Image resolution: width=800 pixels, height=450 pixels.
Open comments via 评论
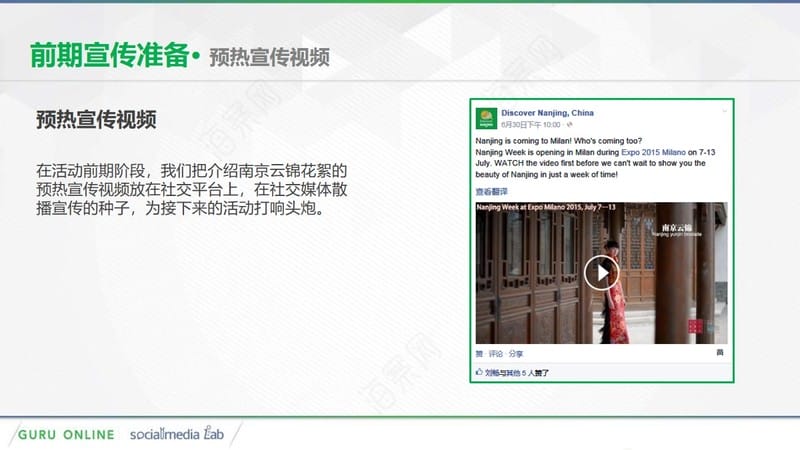[496, 354]
